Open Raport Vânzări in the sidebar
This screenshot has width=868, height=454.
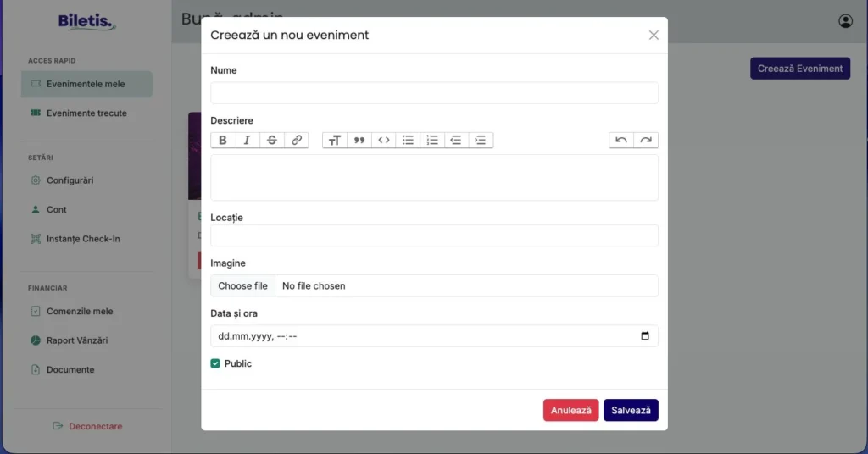[x=77, y=340]
